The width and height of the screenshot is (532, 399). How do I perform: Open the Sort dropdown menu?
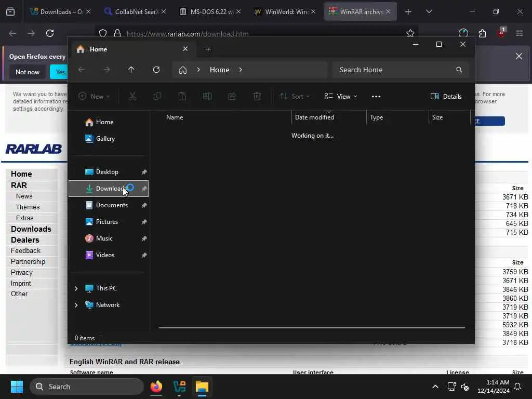tap(295, 96)
